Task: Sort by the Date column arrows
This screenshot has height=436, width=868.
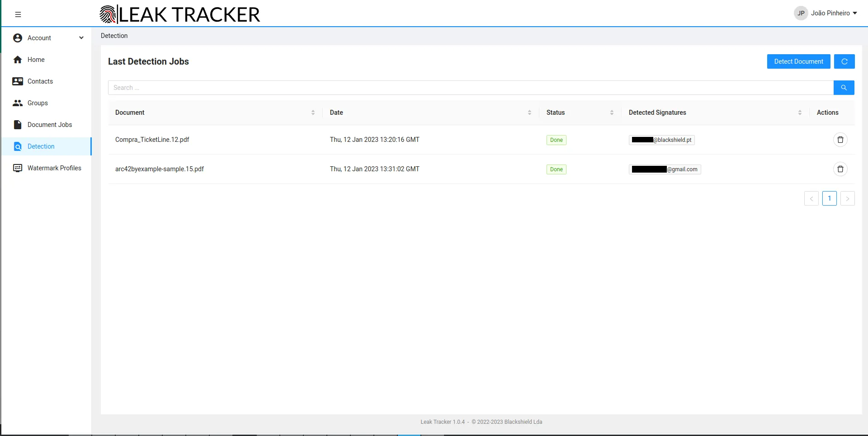Action: click(x=529, y=113)
